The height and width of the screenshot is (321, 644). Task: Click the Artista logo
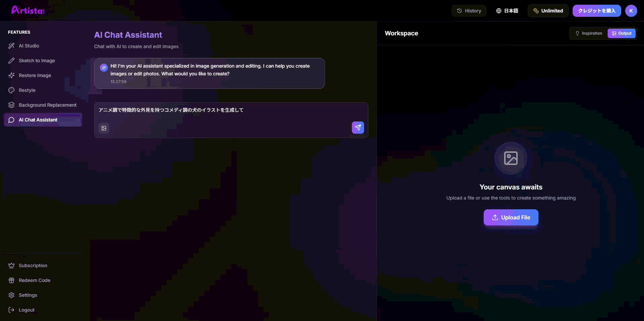pyautogui.click(x=28, y=10)
